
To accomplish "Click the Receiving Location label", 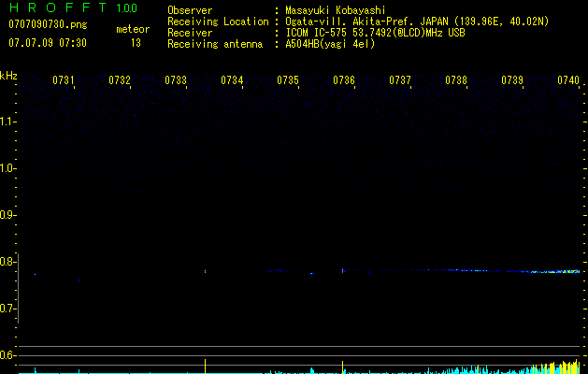I will pyautogui.click(x=218, y=22).
